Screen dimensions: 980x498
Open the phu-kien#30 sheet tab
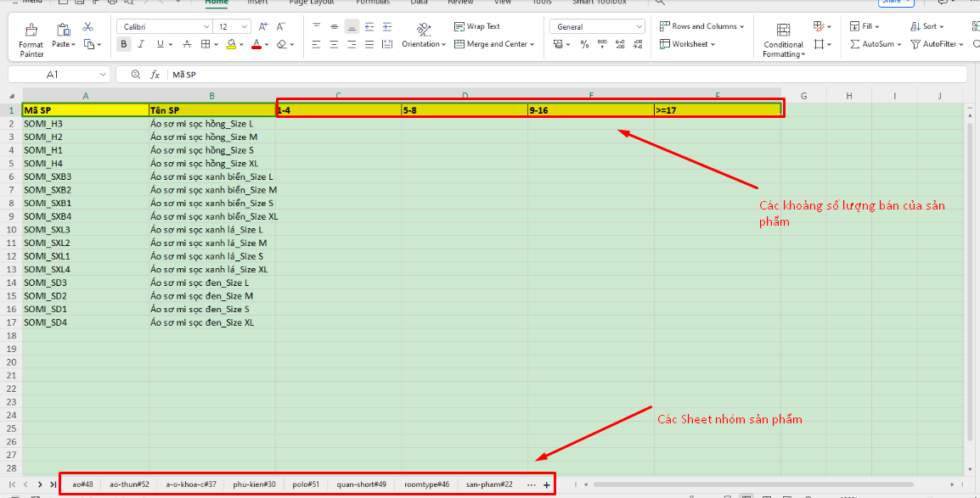tap(254, 484)
